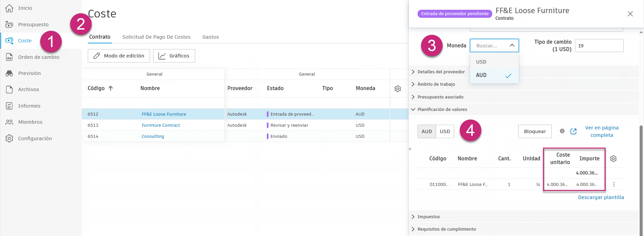The height and width of the screenshot is (236, 644).
Task: Switch the value view to USD
Action: tap(445, 131)
